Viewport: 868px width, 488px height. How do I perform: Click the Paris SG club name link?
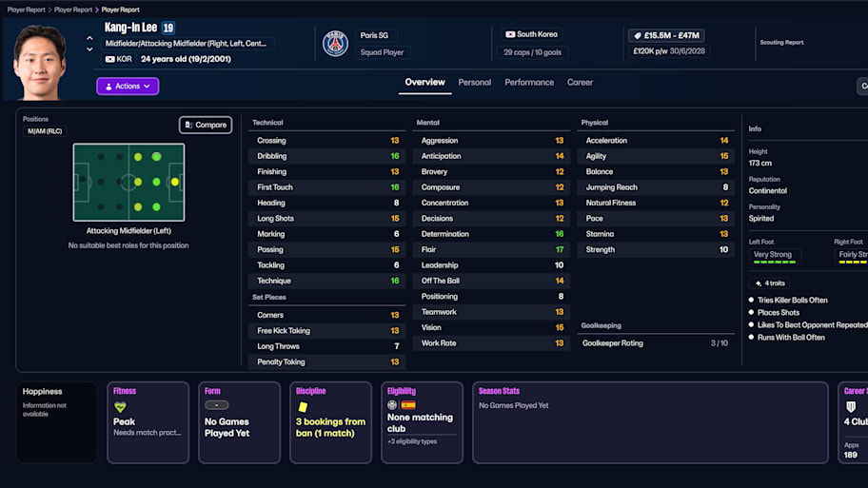(x=374, y=35)
